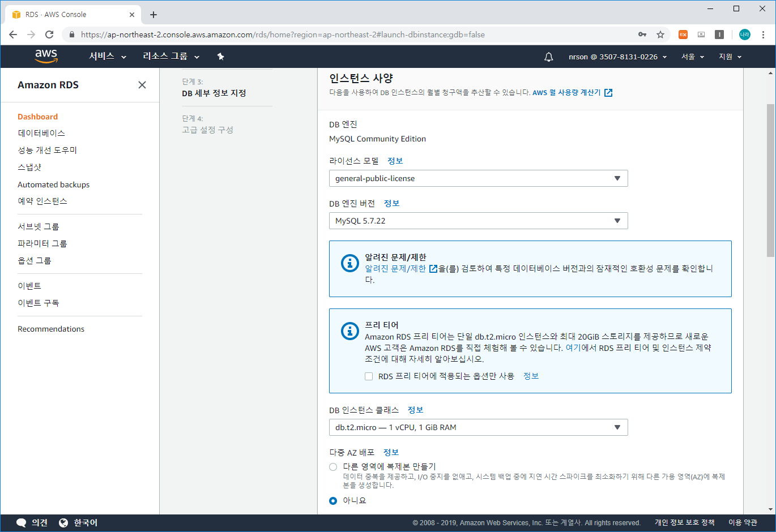
Task: Click the orange EX extension icon
Action: 683,35
